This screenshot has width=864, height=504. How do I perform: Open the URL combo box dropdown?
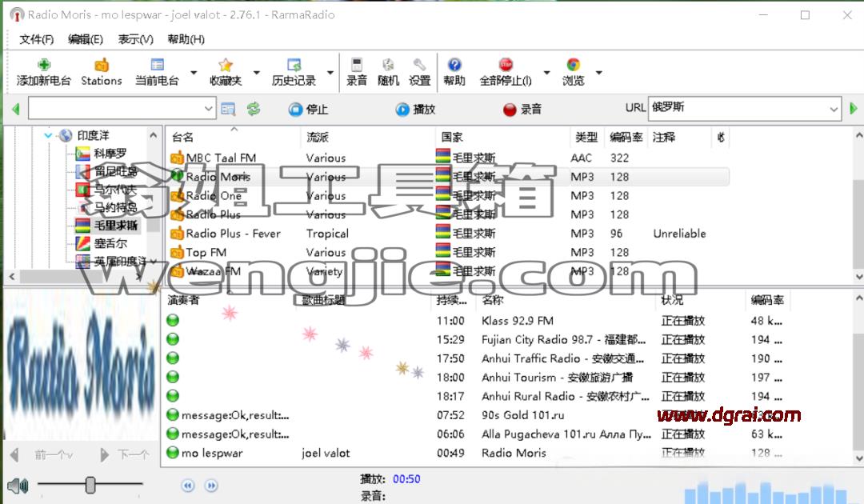point(834,109)
